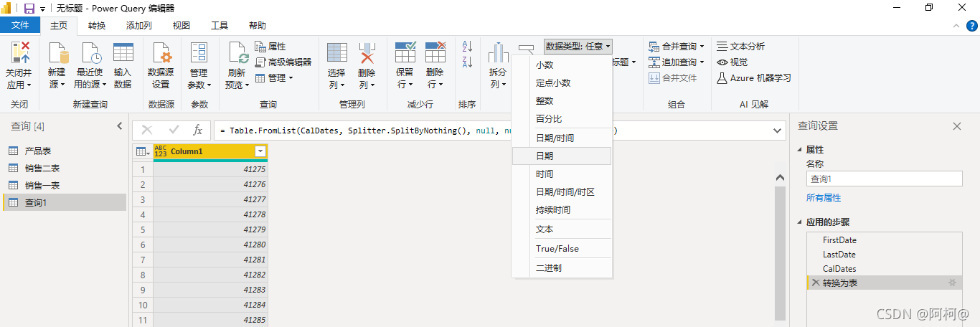Delete the 转换为表 step via X
This screenshot has width=980, height=327.
[816, 283]
